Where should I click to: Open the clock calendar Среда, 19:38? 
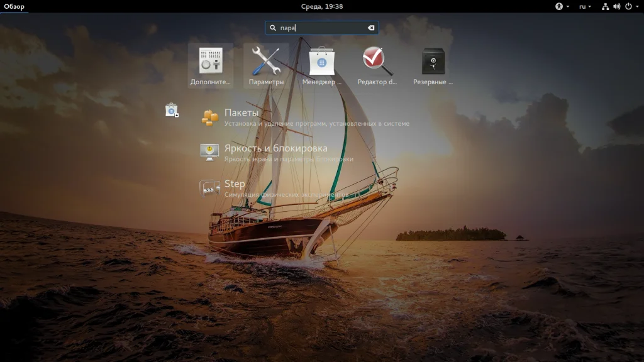[x=321, y=6]
